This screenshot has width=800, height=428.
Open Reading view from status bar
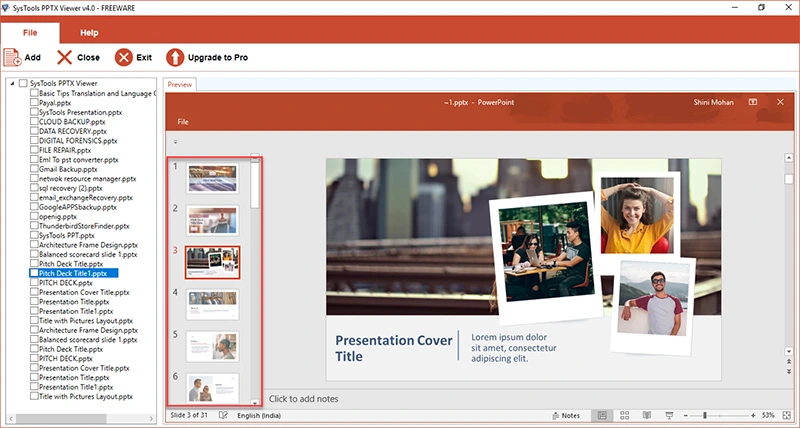646,415
